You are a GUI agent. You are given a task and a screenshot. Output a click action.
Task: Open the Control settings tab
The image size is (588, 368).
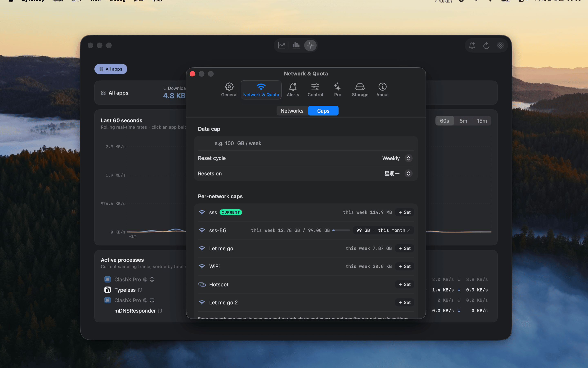pyautogui.click(x=315, y=90)
